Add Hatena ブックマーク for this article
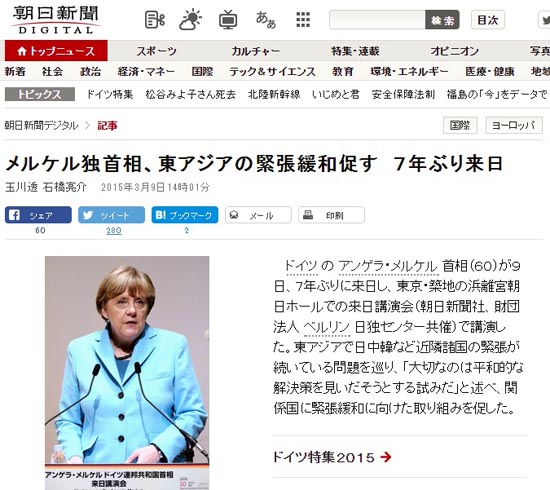The height and width of the screenshot is (490, 550). pos(185,215)
